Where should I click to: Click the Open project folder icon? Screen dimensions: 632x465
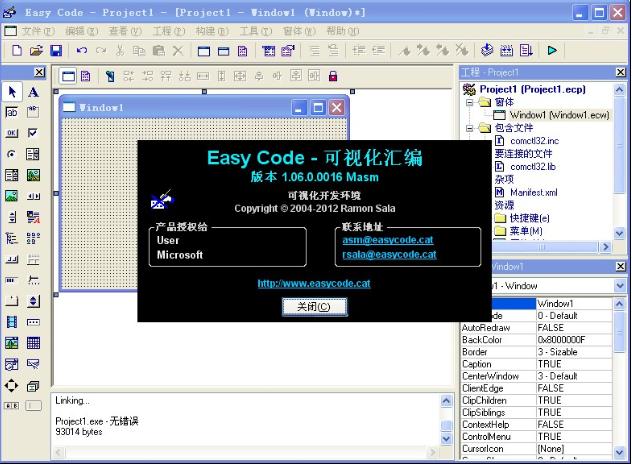pyautogui.click(x=36, y=51)
